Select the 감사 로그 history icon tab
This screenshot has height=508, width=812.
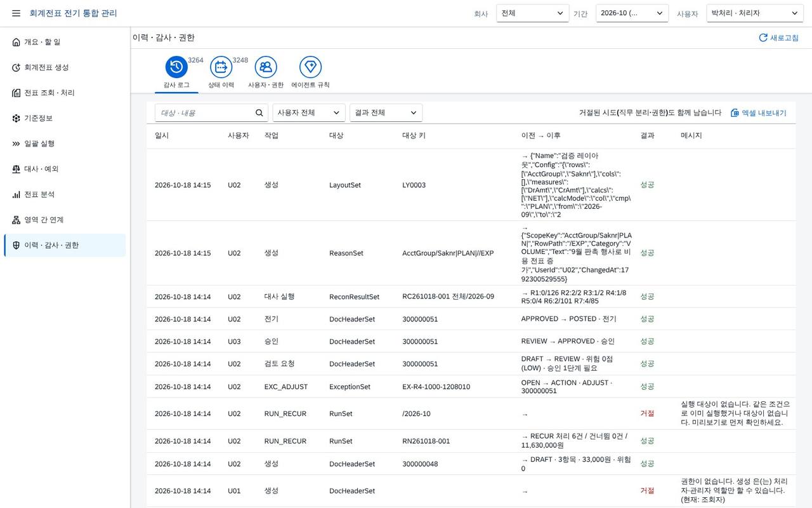coord(176,67)
